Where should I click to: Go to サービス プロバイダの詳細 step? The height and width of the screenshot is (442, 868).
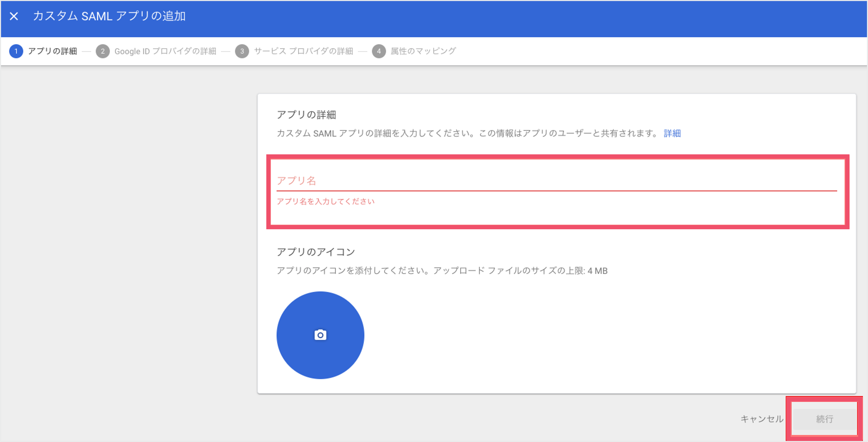pos(304,51)
